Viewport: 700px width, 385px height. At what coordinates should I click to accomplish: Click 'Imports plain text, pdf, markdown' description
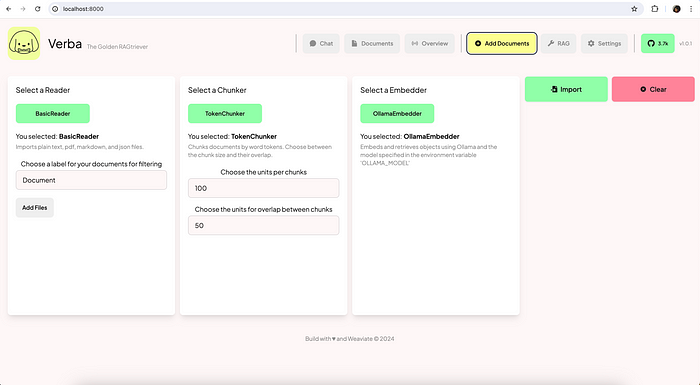(x=80, y=147)
